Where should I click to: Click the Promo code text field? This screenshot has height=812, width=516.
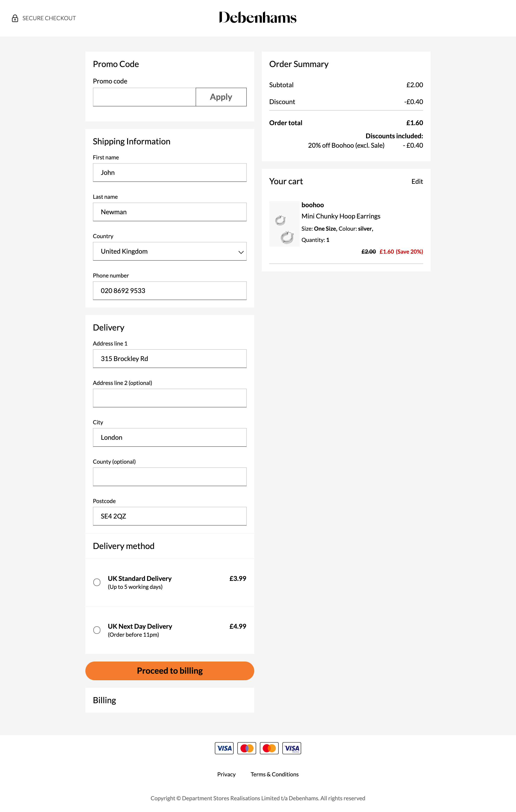(144, 97)
